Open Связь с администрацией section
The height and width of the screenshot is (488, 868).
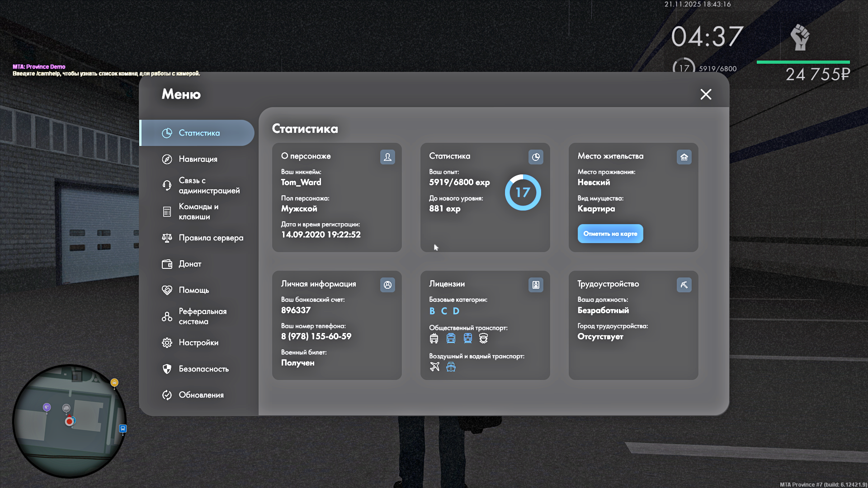208,185
